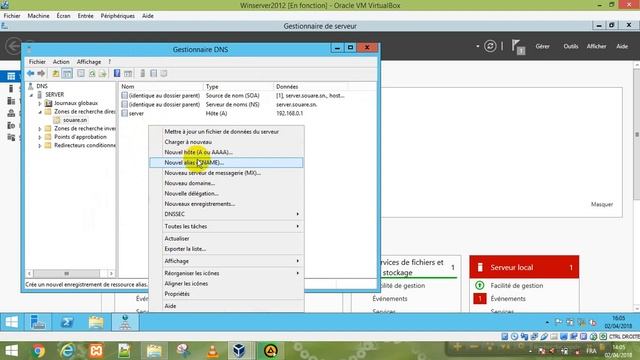Open File Explorer from the VM taskbar
This screenshot has width=640, height=360.
coord(96,322)
